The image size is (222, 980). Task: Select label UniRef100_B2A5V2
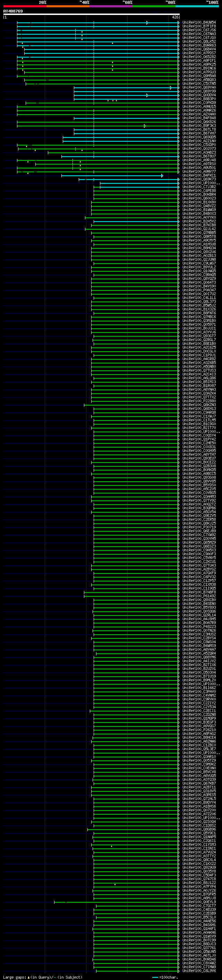(199, 221)
